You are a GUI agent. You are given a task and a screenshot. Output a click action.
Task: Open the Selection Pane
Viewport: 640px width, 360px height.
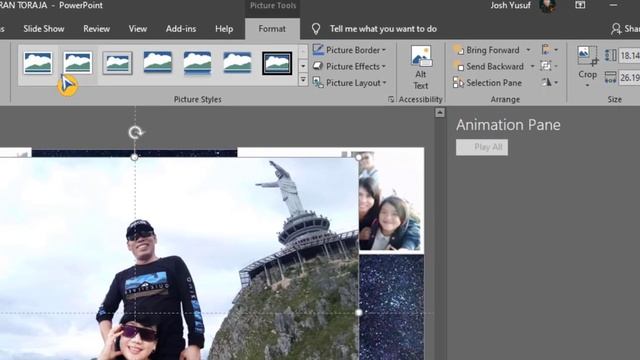(x=487, y=82)
